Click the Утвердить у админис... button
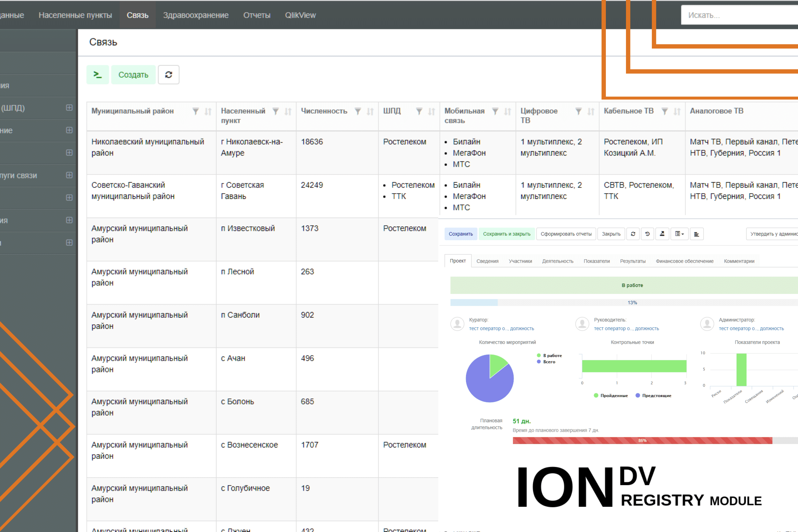798x532 pixels. pos(772,234)
